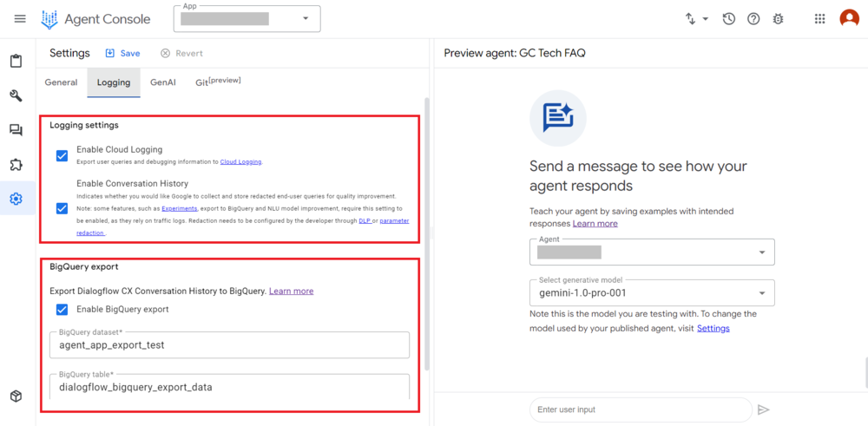
Task: Open BigQuery export Learn more link
Action: point(291,291)
